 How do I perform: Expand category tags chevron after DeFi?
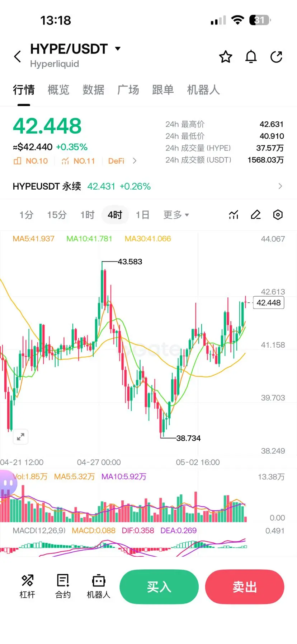point(135,161)
